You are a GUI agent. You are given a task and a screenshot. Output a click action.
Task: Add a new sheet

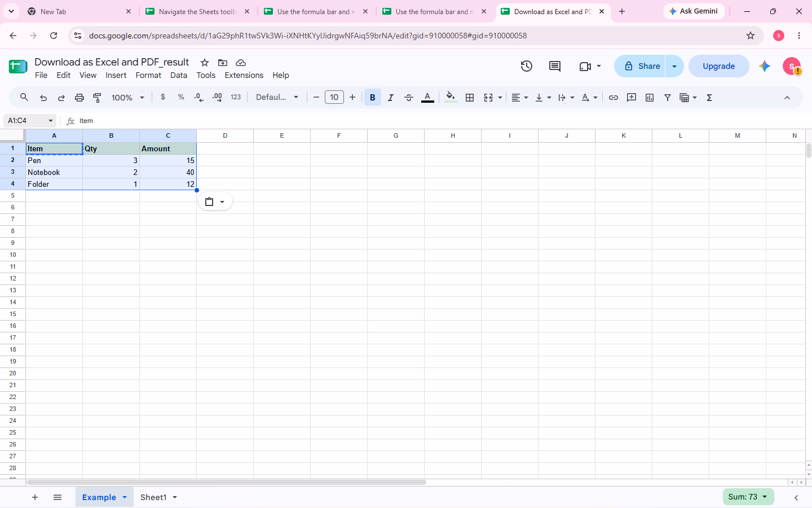coord(35,497)
